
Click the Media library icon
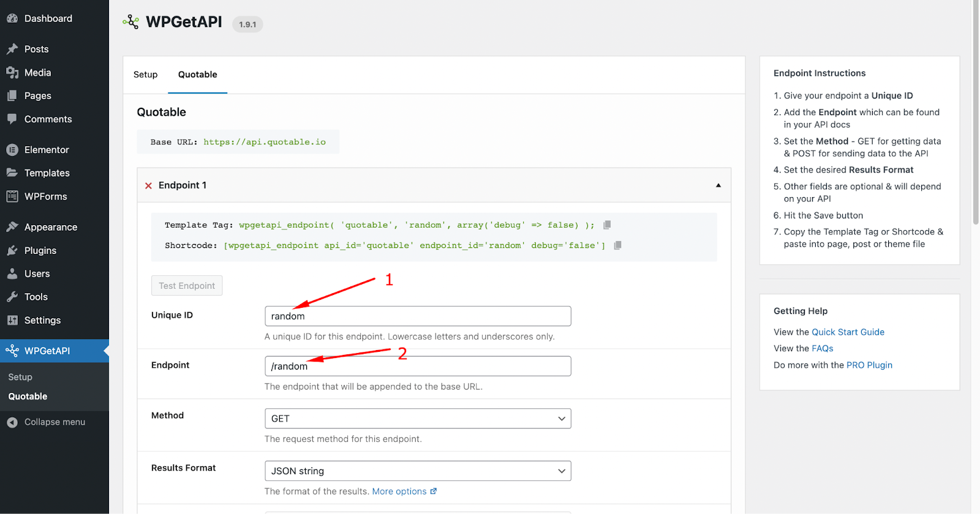point(12,72)
